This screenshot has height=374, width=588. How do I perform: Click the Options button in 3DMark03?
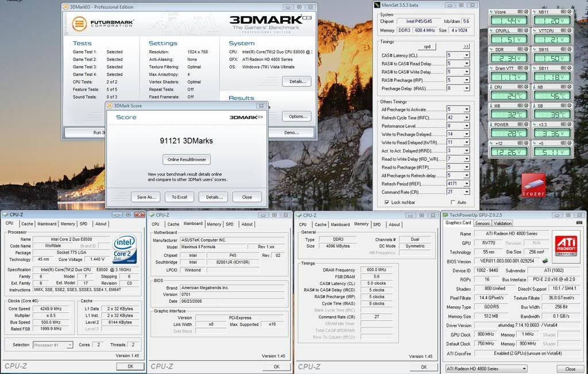[x=298, y=116]
